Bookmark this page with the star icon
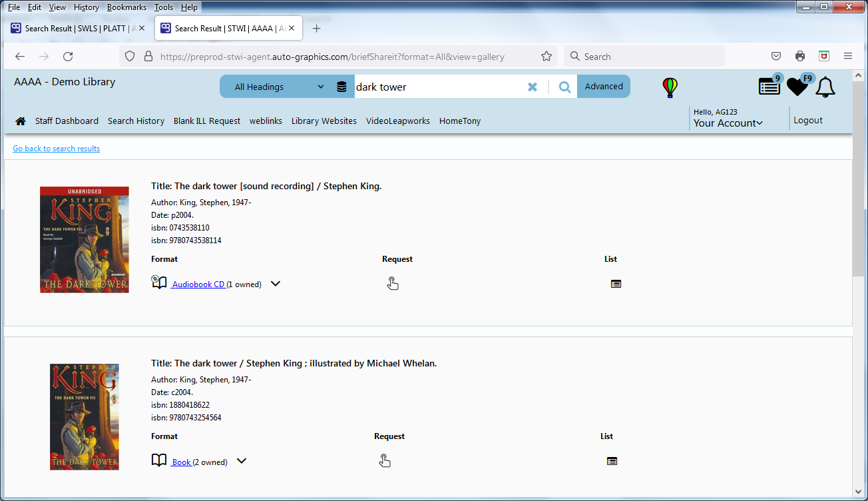This screenshot has height=501, width=868. [x=546, y=57]
